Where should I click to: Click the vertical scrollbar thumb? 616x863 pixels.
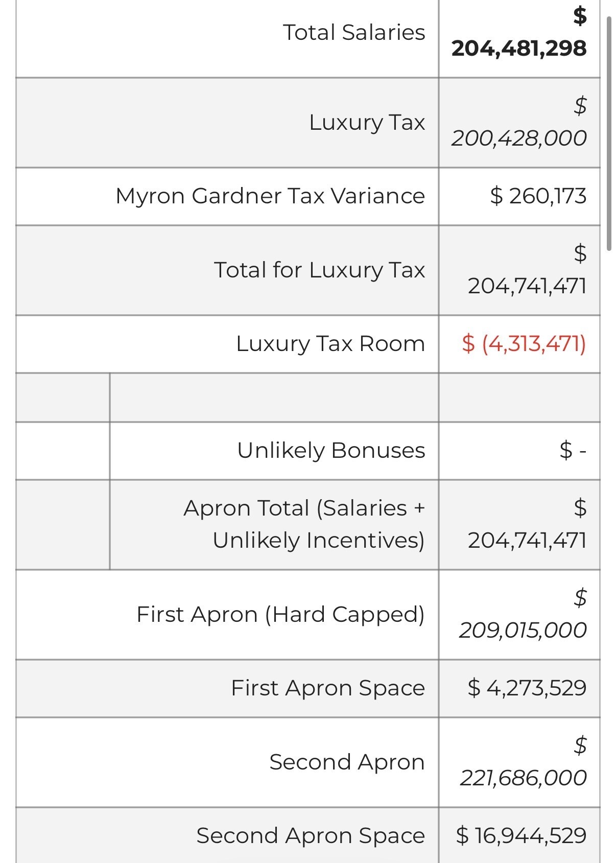pos(609,133)
